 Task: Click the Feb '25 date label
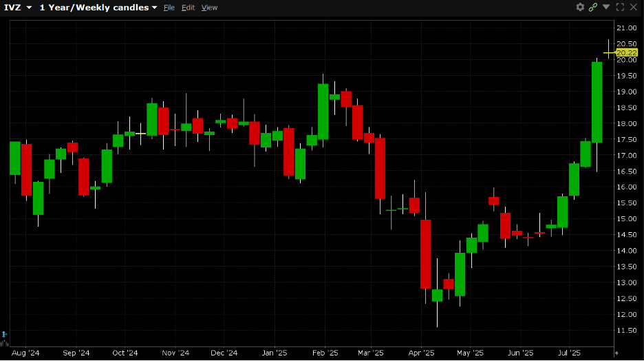pos(325,353)
